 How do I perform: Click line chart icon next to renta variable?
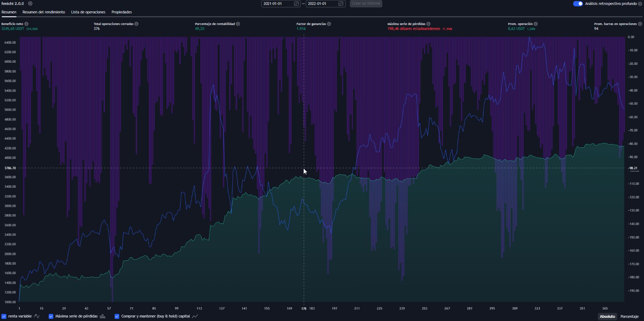[x=37, y=316]
